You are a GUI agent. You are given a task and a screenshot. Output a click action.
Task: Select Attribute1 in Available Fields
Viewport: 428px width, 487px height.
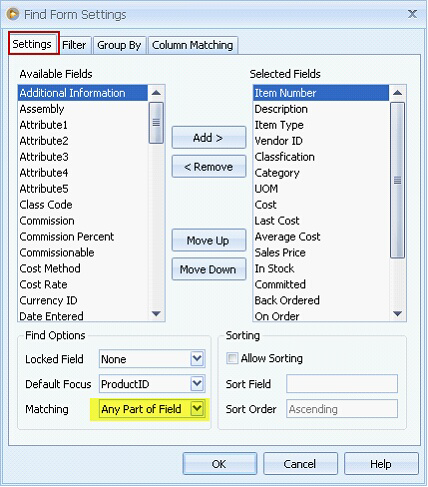coord(83,125)
